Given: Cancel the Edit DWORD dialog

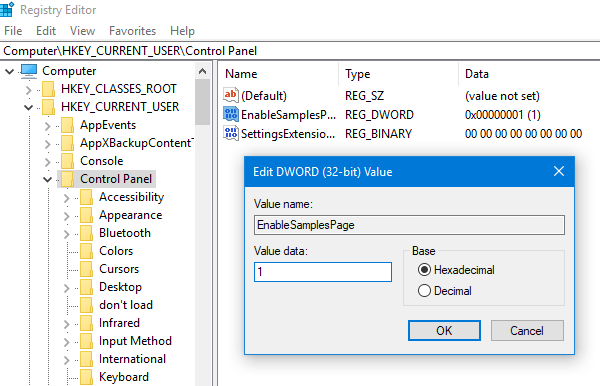Looking at the screenshot, I should pyautogui.click(x=527, y=331).
